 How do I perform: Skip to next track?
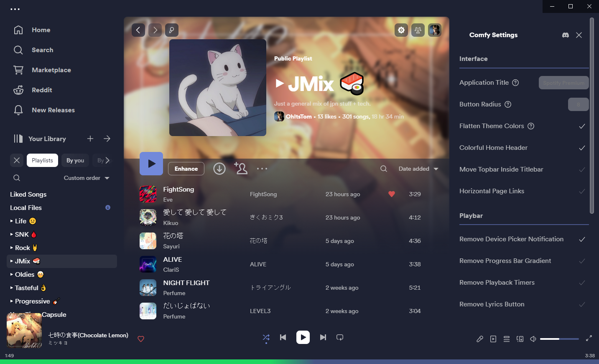pos(323,337)
